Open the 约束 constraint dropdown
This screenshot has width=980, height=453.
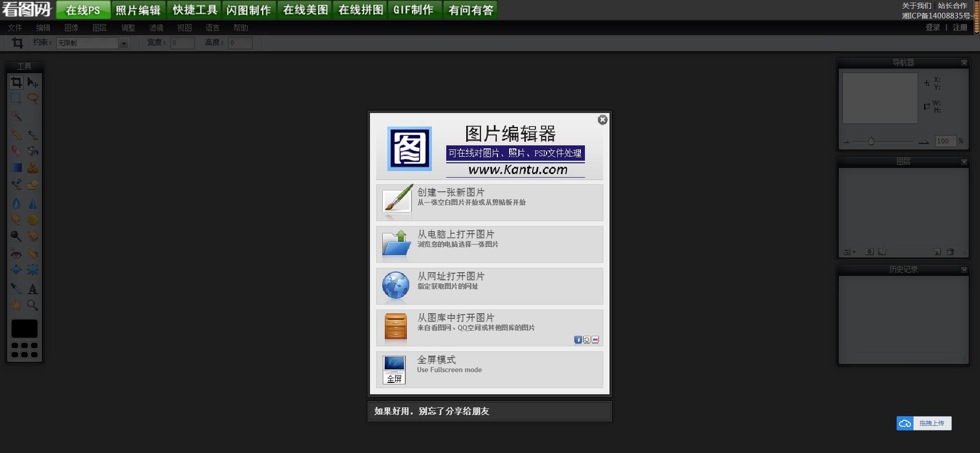(x=92, y=43)
